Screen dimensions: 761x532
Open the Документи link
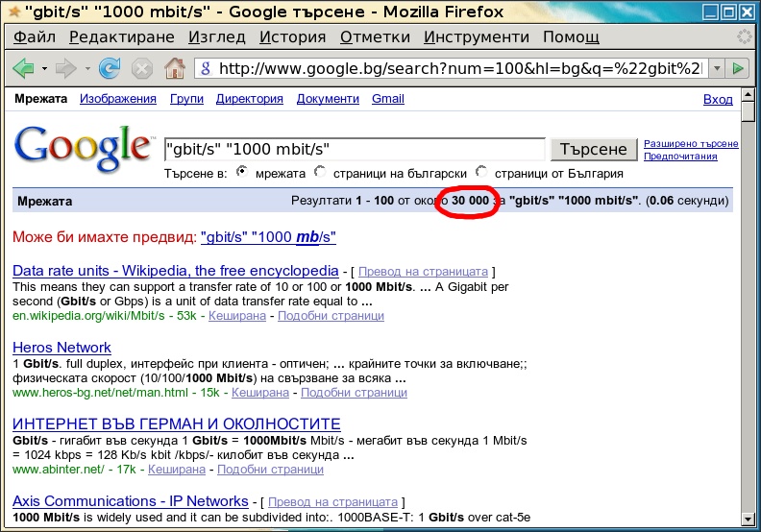[x=328, y=99]
